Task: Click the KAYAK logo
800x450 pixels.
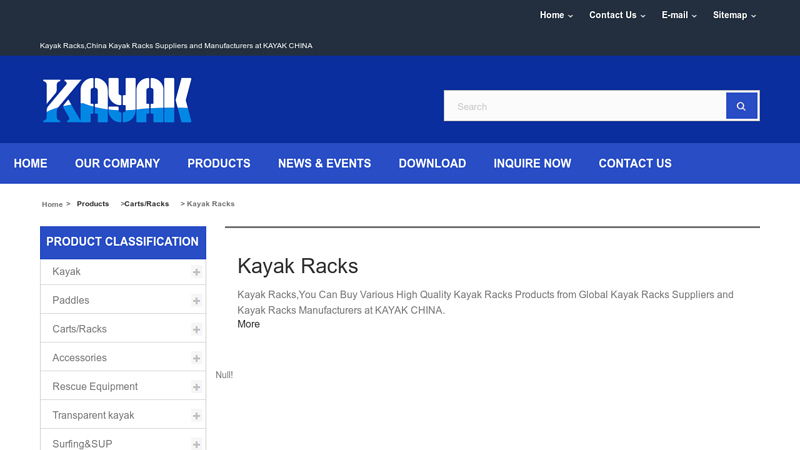Action: 117,100
